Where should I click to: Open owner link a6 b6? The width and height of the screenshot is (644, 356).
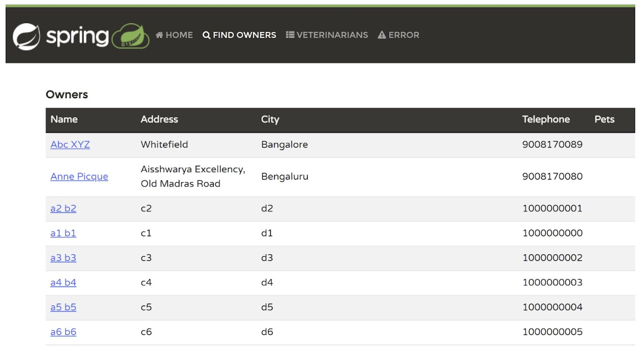pyautogui.click(x=63, y=332)
